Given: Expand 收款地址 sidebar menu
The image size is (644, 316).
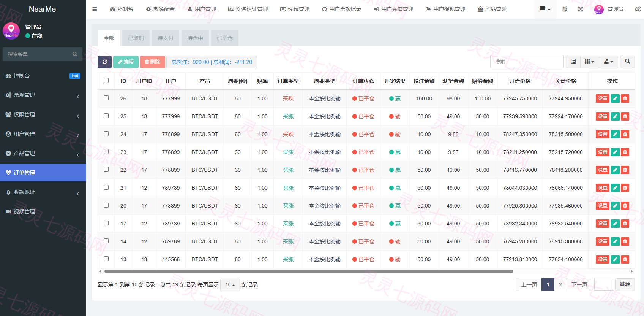Looking at the screenshot, I should point(43,192).
